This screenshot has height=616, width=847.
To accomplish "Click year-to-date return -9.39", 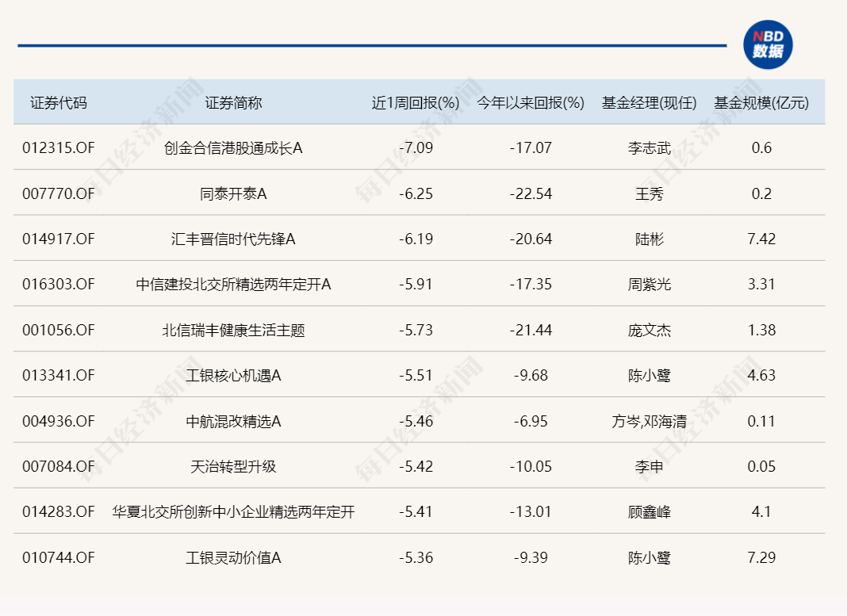I will click(x=531, y=557).
